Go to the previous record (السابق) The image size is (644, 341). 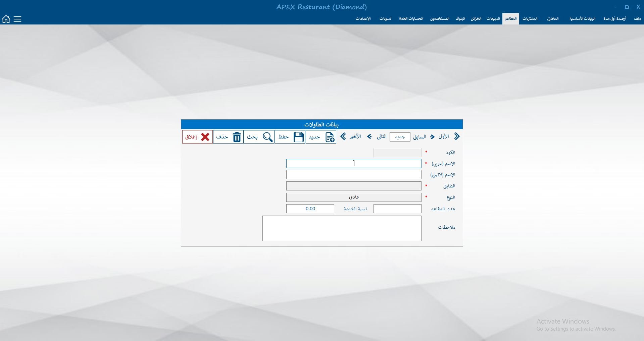pyautogui.click(x=424, y=136)
